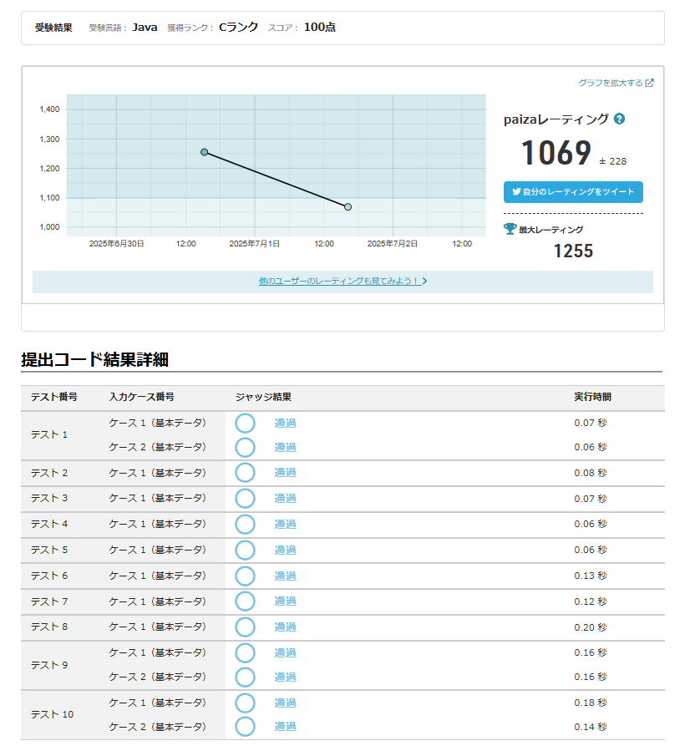Viewport: 700px width, 746px height.
Task: Open the 通過 link for Test 4
Action: click(285, 524)
